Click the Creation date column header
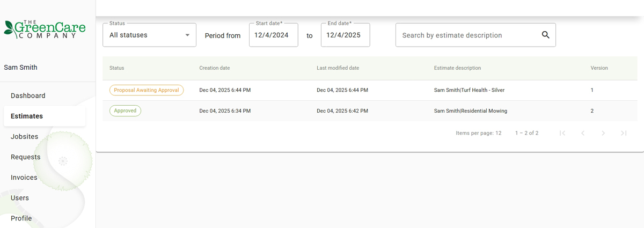Viewport: 644px width, 228px height. pyautogui.click(x=215, y=68)
